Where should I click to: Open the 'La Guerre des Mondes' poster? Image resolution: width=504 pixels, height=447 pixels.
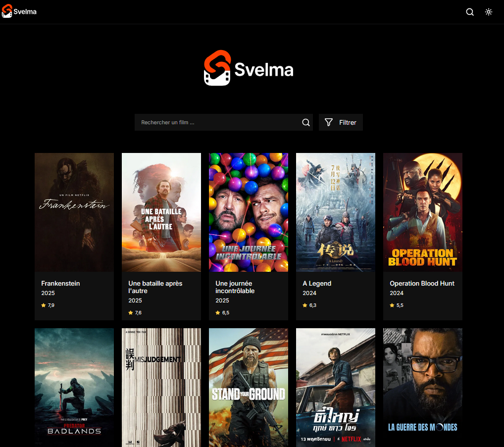point(423,387)
